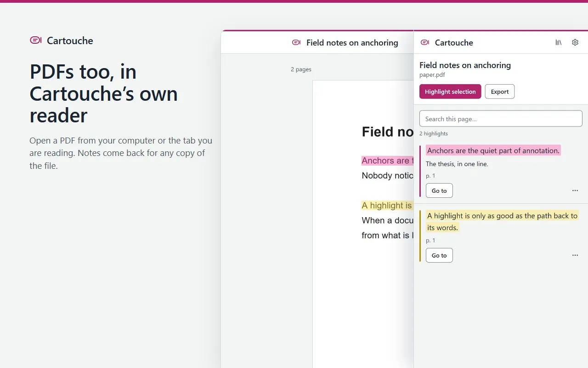Click the 'p. 1' label under the yellow highlight
The image size is (588, 368).
430,241
